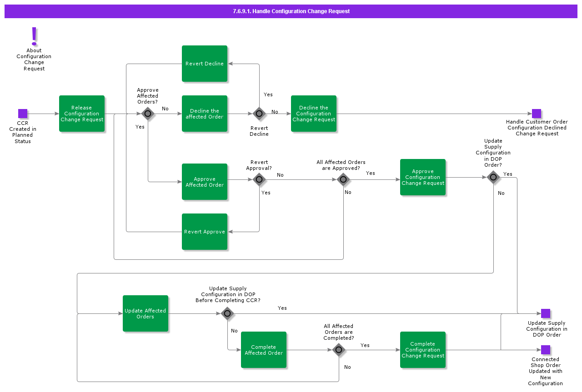Click the All Affected Orders are Completed? label
Screen dimensions: 582x392
pyautogui.click(x=339, y=332)
